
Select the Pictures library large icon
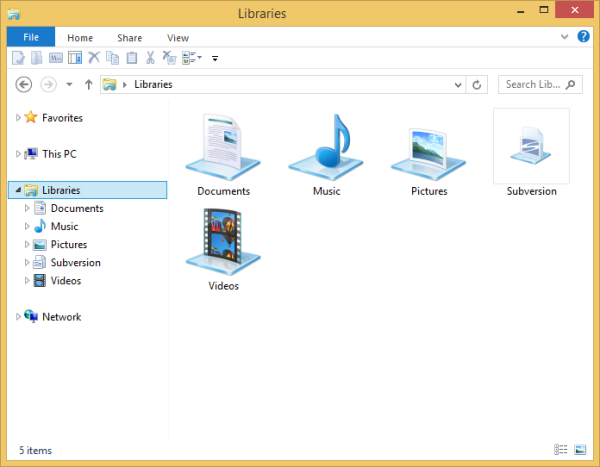coord(429,153)
